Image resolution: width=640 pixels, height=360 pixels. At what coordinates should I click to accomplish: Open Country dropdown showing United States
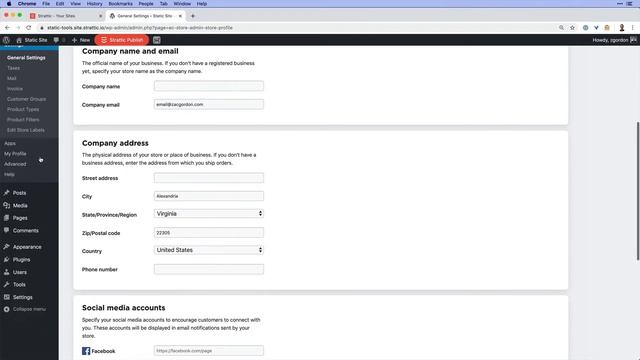[209, 250]
